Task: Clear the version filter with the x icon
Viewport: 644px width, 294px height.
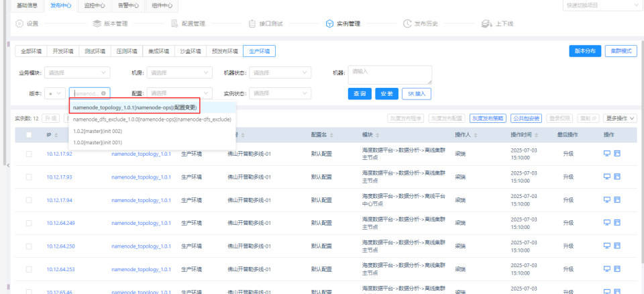Action: coord(103,93)
